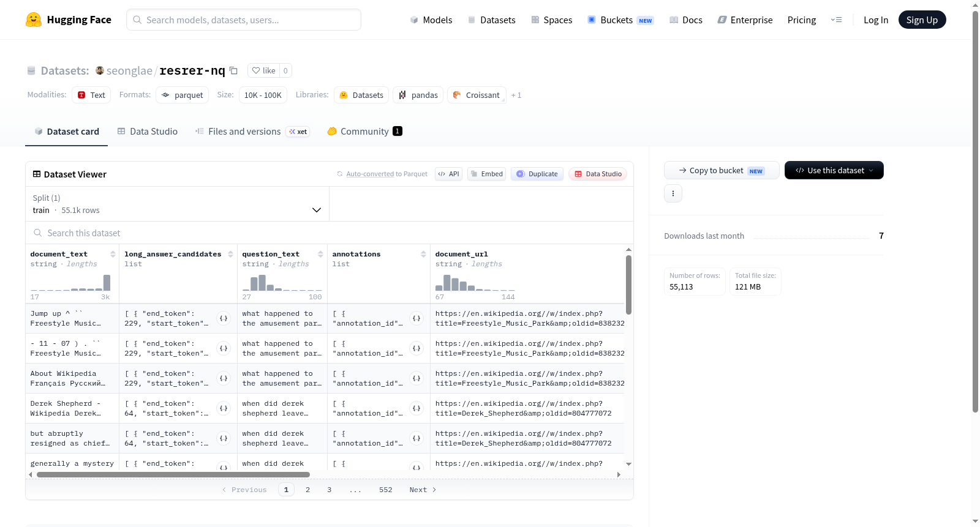This screenshot has width=980, height=527.
Task: Expand the Split train selector
Action: (177, 204)
